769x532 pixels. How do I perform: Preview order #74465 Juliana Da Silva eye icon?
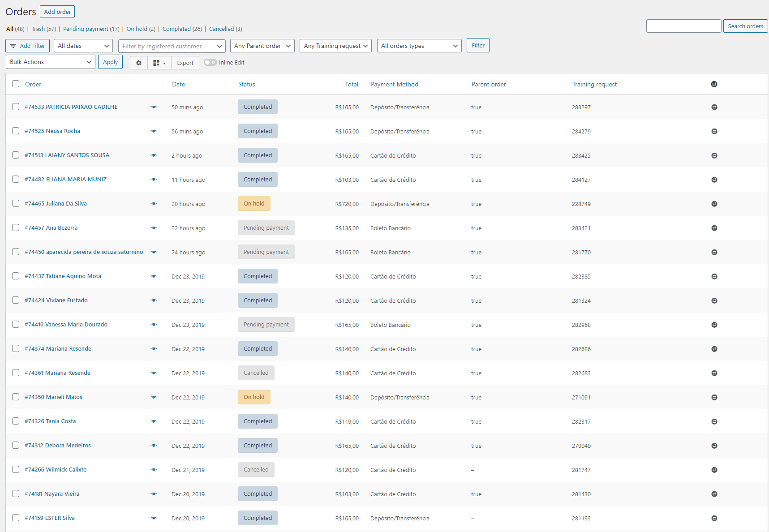pyautogui.click(x=154, y=204)
